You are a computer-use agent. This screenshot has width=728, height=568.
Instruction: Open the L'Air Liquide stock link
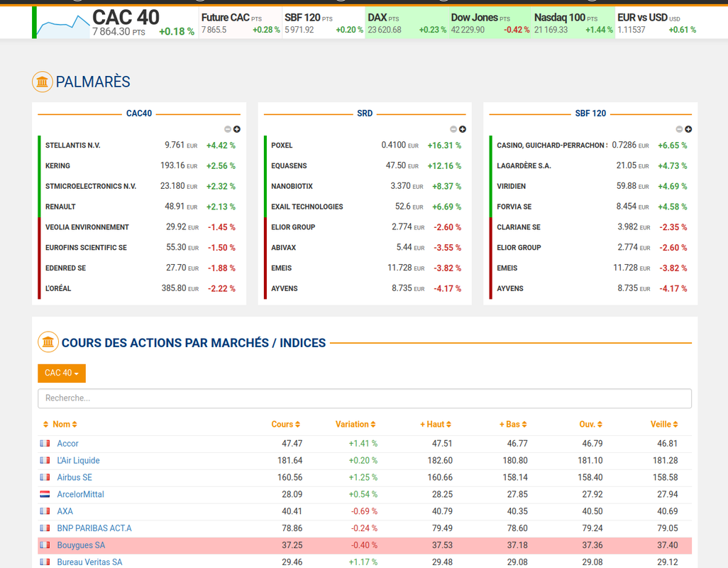tap(79, 460)
